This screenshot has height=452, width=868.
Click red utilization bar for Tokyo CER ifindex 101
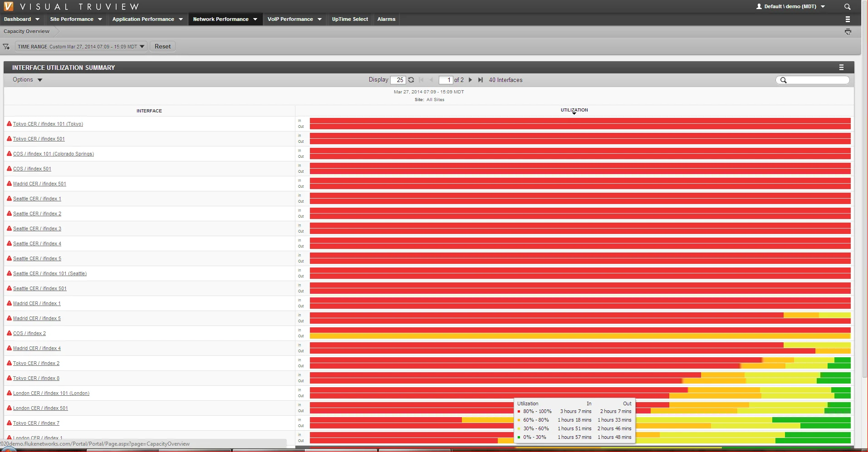pyautogui.click(x=580, y=123)
